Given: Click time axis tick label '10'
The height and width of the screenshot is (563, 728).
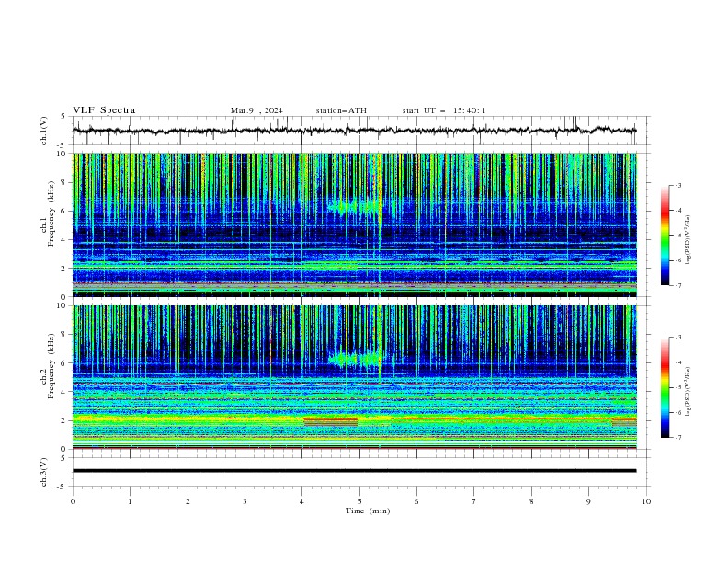Looking at the screenshot, I should pyautogui.click(x=646, y=501).
